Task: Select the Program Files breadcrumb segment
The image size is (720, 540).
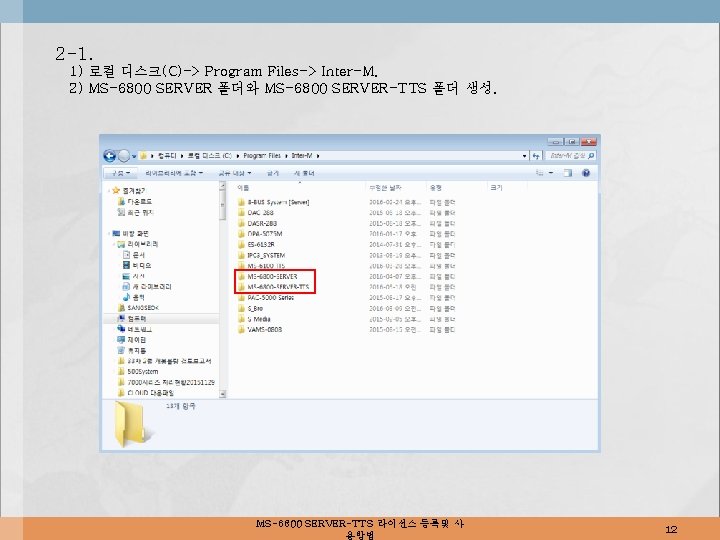Action: 262,156
